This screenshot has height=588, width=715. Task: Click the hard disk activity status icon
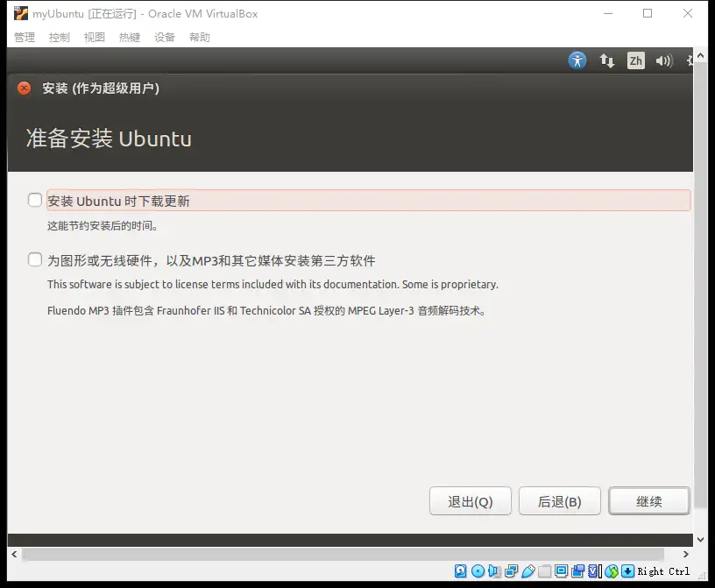point(461,571)
